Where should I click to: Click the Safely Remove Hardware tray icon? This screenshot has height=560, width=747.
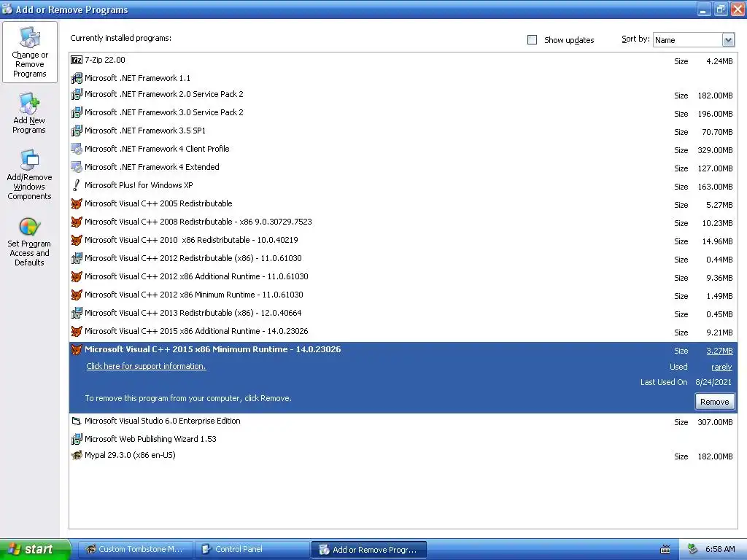click(x=692, y=550)
